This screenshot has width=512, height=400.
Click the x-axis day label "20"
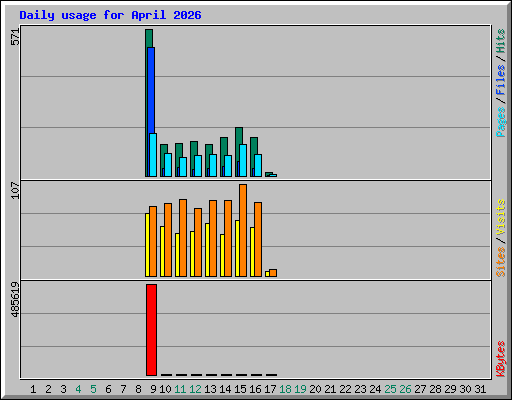315,389
